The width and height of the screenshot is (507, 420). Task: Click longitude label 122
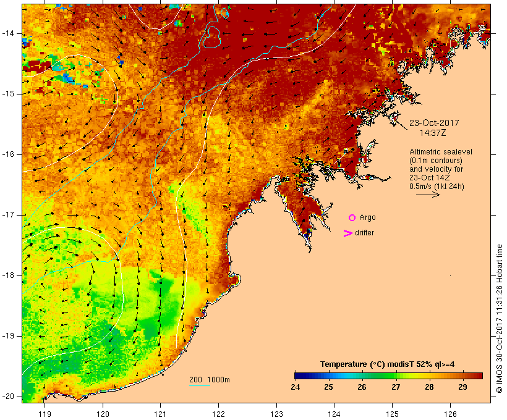pyautogui.click(x=219, y=414)
